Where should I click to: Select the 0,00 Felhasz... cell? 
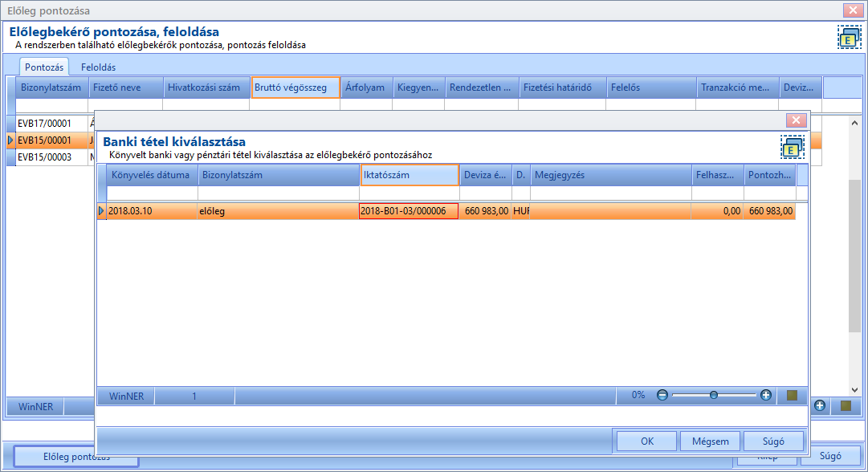coord(717,211)
